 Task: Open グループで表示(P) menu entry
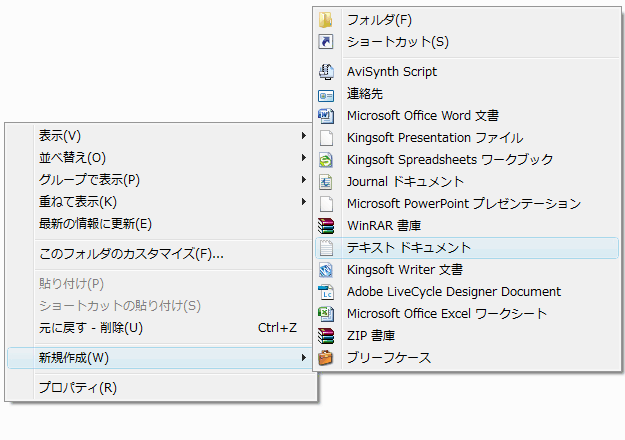(x=89, y=180)
